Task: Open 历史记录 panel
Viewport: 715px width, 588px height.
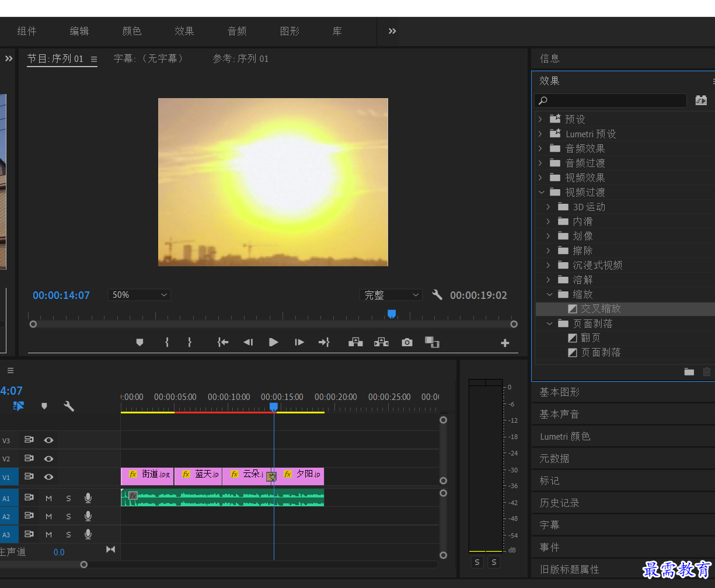Action: click(x=559, y=503)
